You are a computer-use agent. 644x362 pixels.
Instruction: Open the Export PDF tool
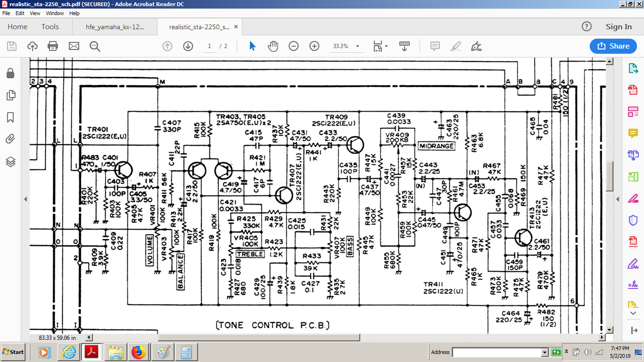click(x=633, y=68)
